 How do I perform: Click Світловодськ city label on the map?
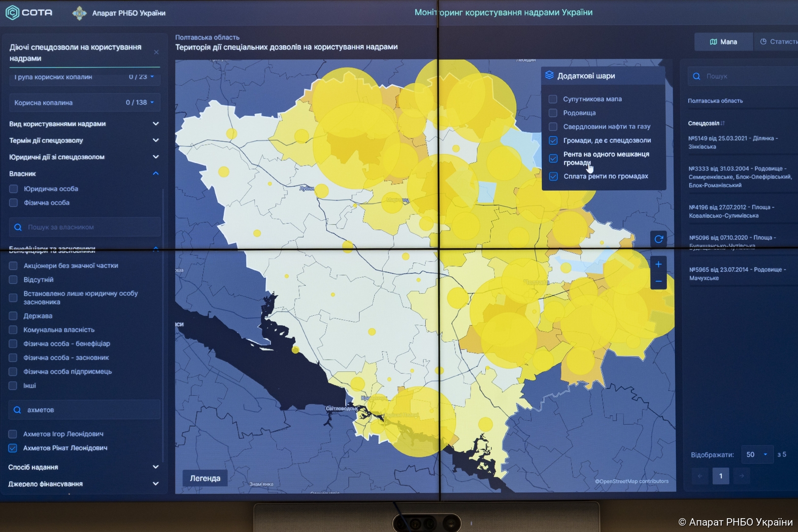341,408
